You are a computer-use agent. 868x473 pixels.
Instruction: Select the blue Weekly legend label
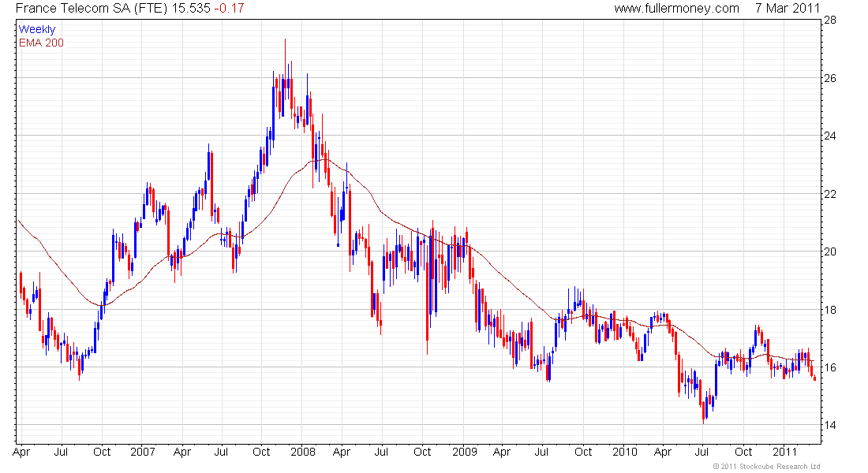pos(37,29)
